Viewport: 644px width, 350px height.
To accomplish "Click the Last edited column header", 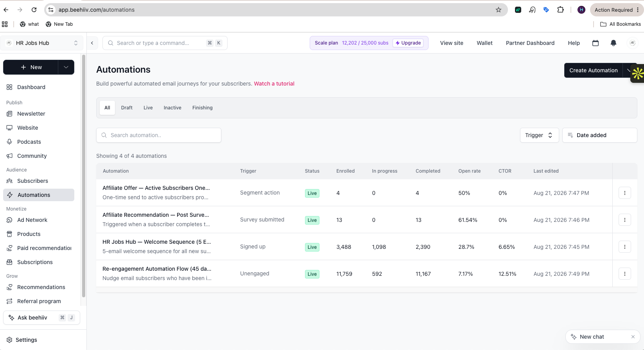I will coord(546,171).
